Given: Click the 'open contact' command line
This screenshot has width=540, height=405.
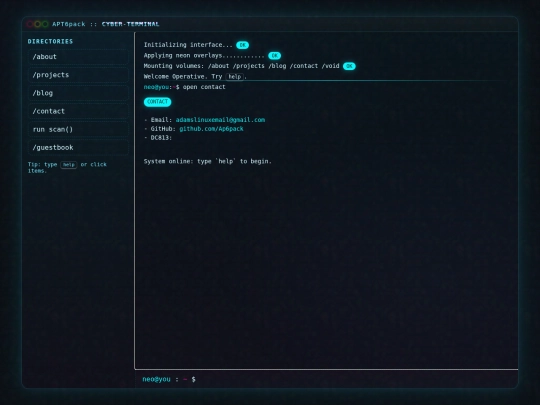Looking at the screenshot, I should (185, 87).
